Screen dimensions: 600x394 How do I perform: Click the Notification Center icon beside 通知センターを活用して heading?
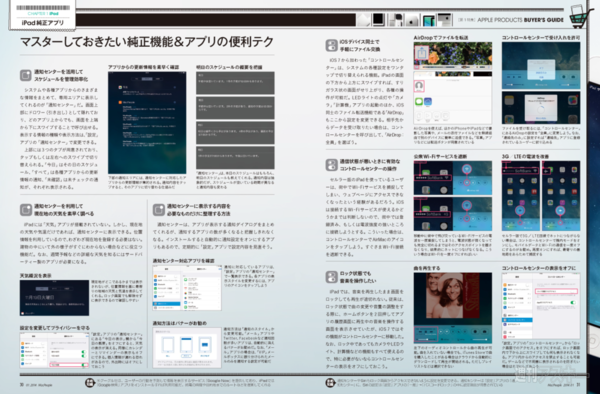[x=26, y=75]
